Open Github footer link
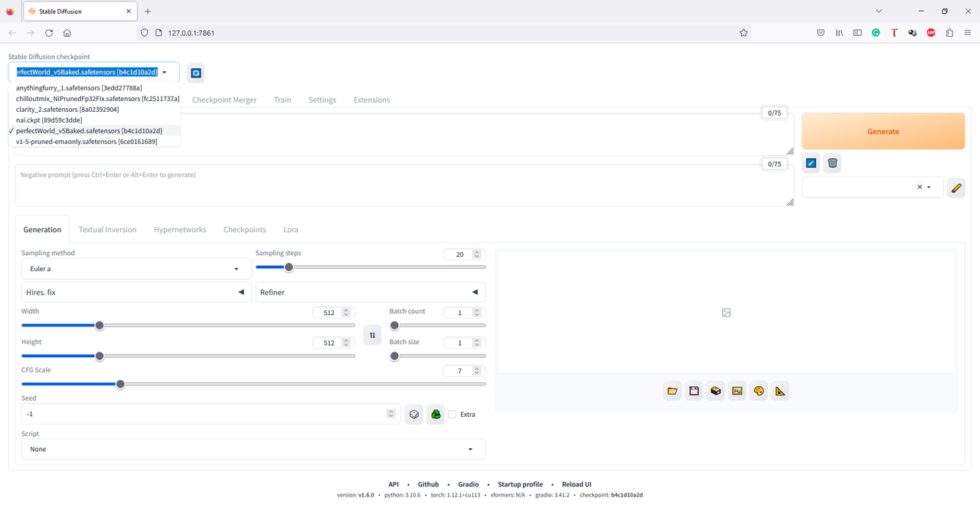Screen dimensions: 980x531 pyautogui.click(x=428, y=484)
